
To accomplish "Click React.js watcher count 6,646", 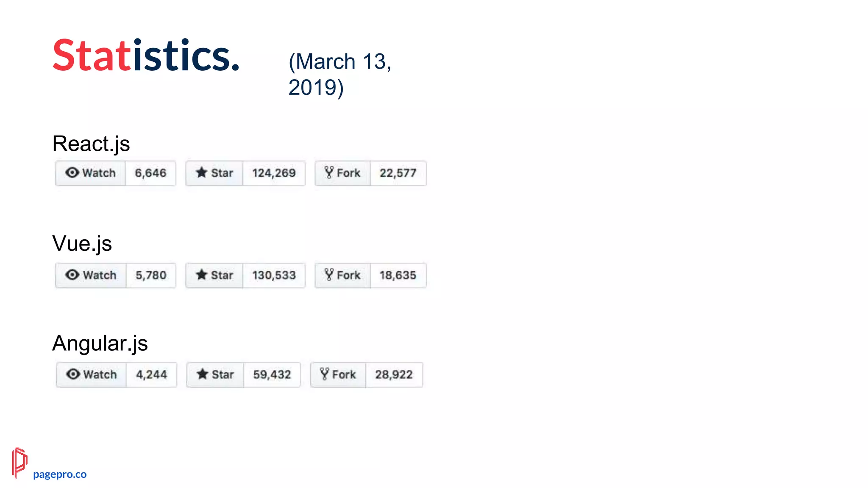I will pos(150,173).
